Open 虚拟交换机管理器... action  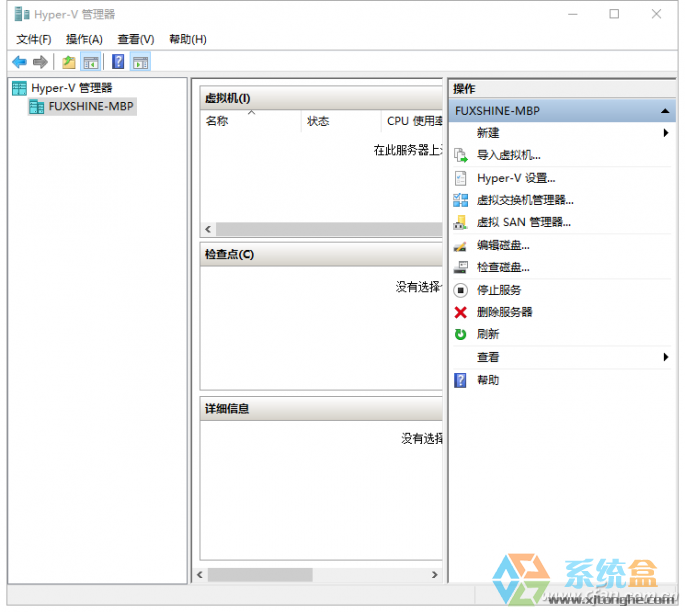(x=525, y=201)
